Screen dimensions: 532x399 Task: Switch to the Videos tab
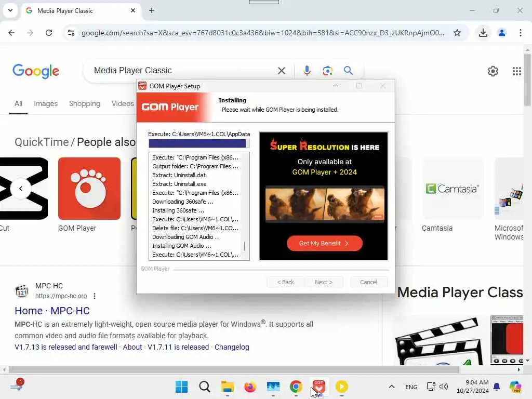(123, 103)
